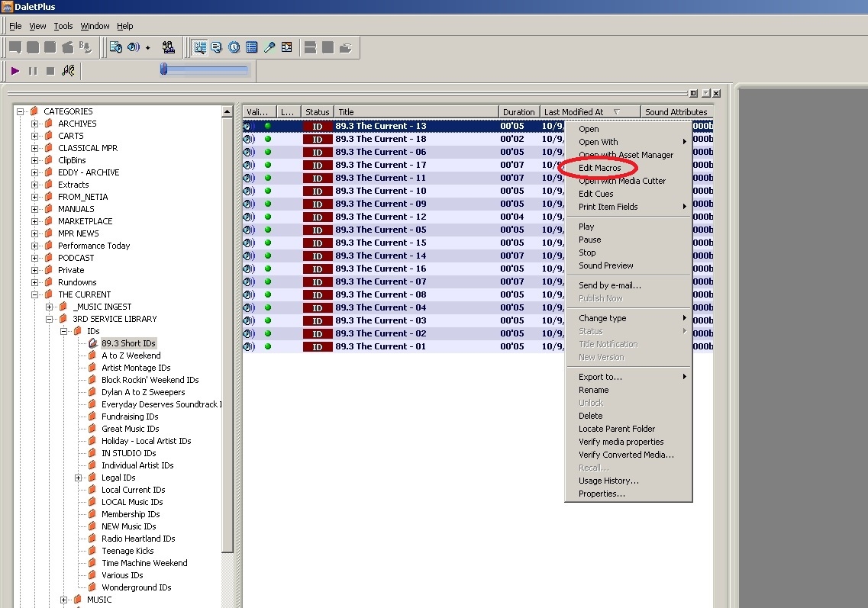
Task: Collapse the 3RD SERVICE LIBRARY node
Action: [49, 319]
